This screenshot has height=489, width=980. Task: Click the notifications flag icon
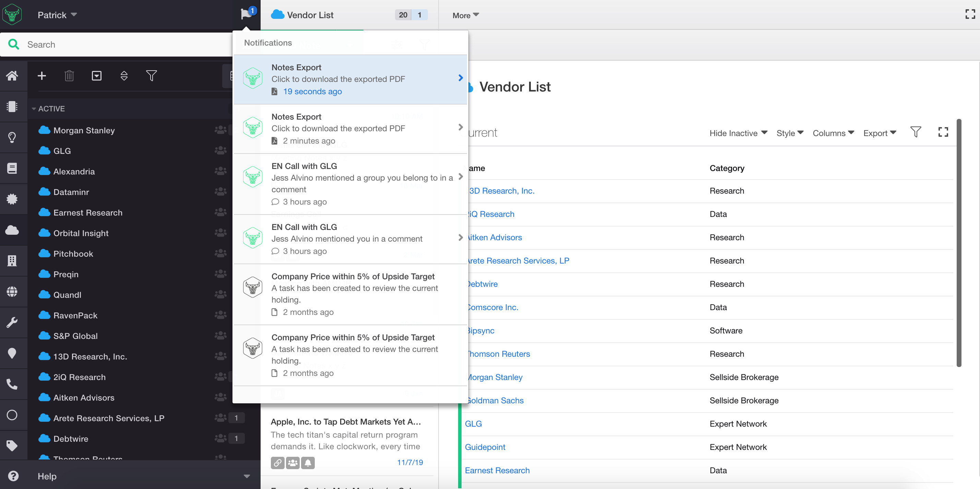[x=246, y=14]
